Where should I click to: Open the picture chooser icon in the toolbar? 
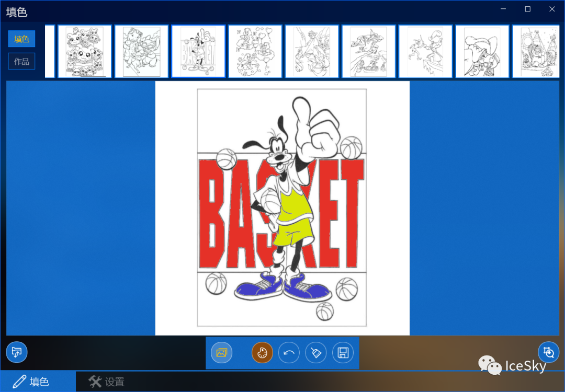[x=221, y=353]
